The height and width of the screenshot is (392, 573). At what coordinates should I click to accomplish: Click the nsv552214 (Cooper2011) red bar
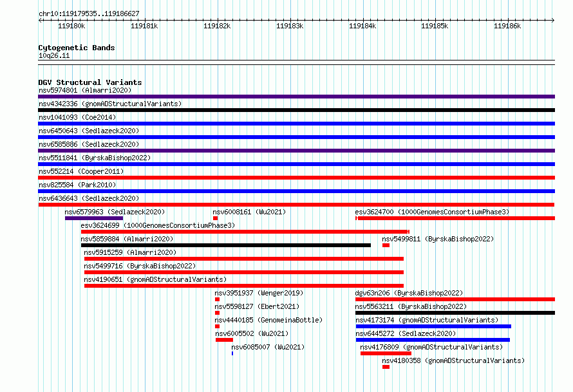(296, 178)
